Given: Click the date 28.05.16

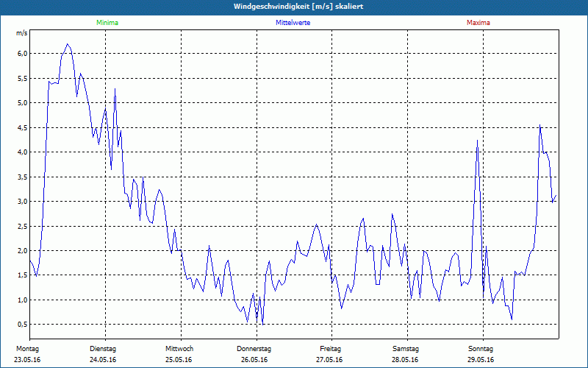Looking at the screenshot, I should point(405,360).
